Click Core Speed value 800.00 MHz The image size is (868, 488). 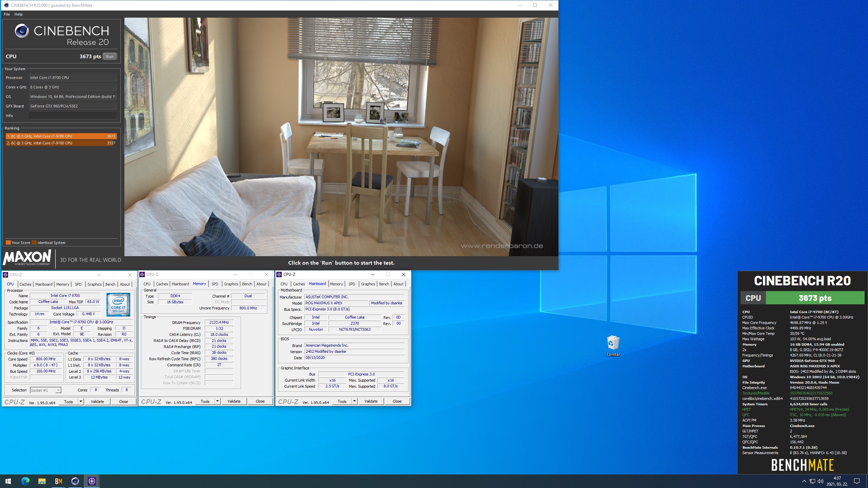pos(46,359)
